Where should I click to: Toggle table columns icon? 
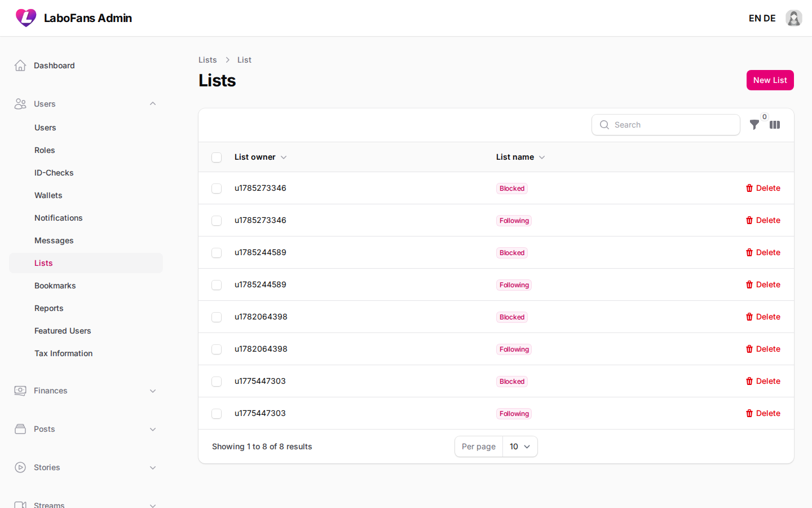click(775, 125)
